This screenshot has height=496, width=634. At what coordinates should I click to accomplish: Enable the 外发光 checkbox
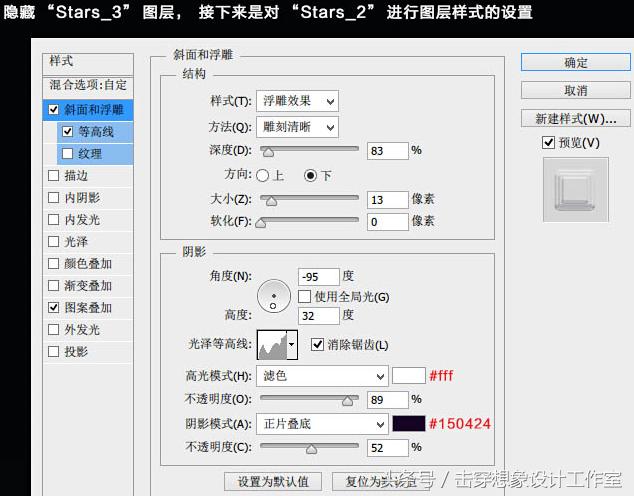(53, 330)
